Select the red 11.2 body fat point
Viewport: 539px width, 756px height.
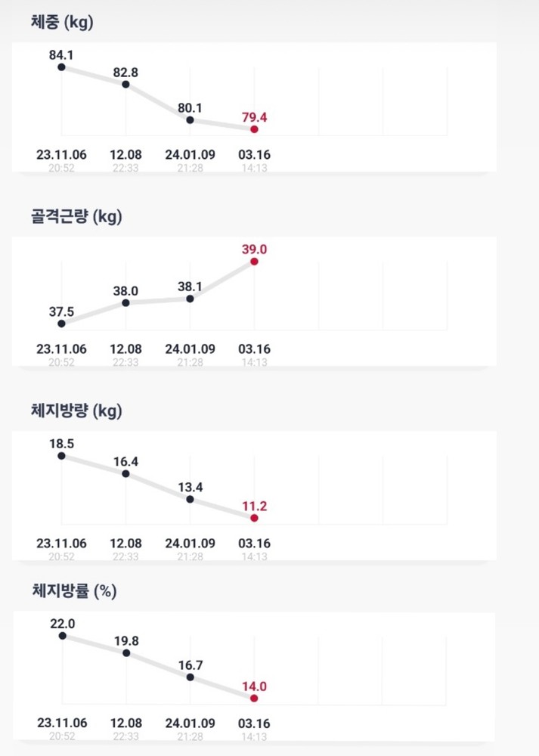click(x=254, y=518)
